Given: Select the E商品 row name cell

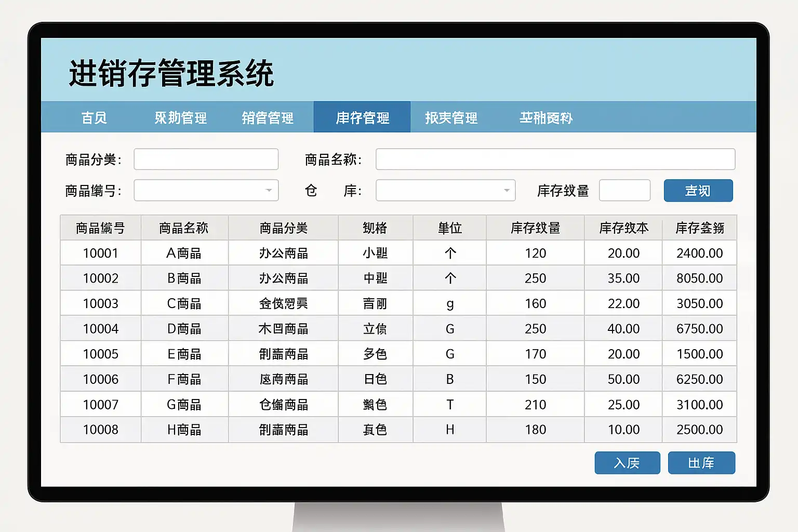Looking at the screenshot, I should pos(184,354).
